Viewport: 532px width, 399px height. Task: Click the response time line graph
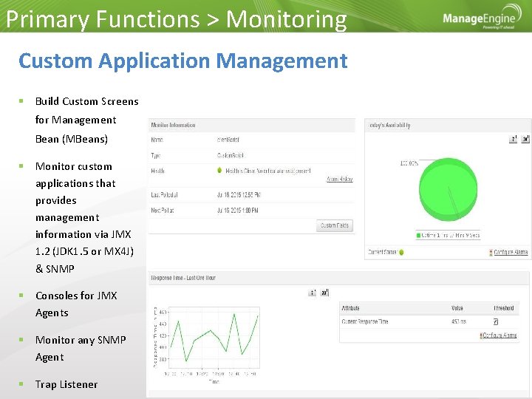[x=214, y=337]
